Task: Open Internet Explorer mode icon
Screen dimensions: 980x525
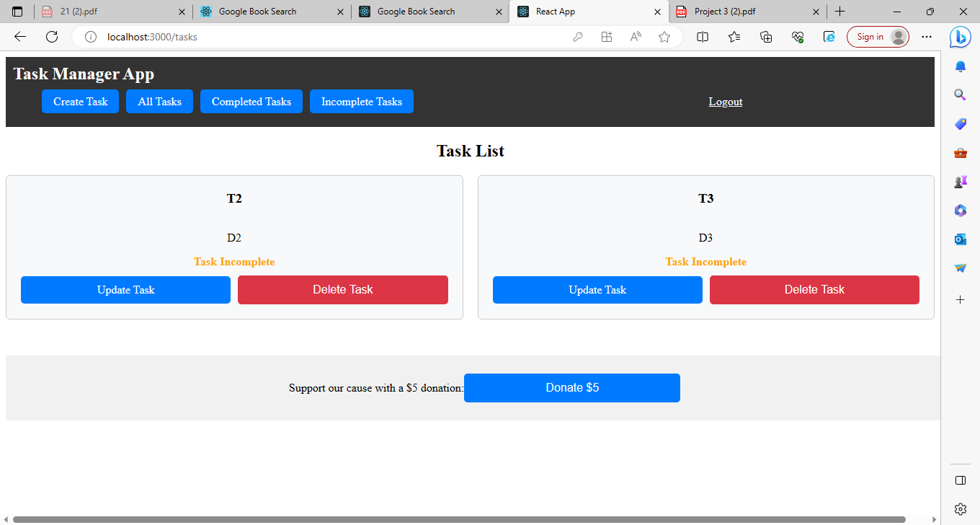Action: (x=829, y=37)
